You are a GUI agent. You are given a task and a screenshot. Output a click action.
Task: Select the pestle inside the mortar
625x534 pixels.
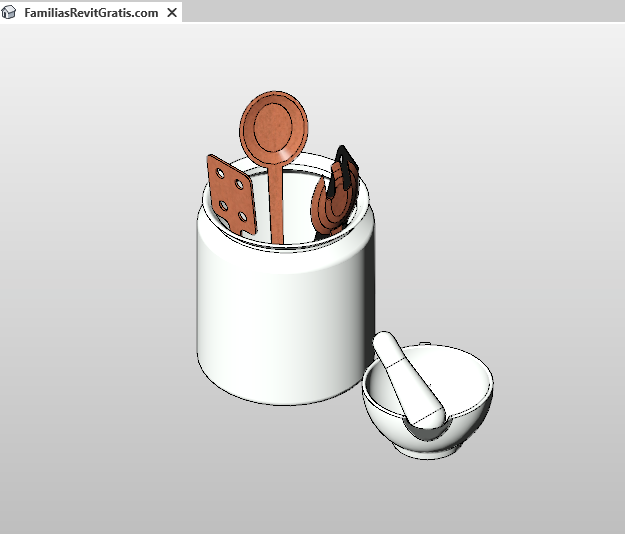(409, 381)
